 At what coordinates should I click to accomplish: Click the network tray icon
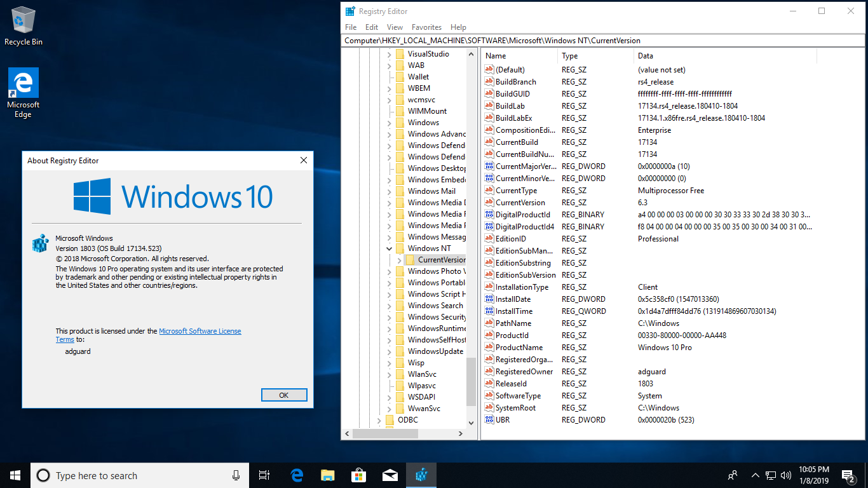coord(771,475)
